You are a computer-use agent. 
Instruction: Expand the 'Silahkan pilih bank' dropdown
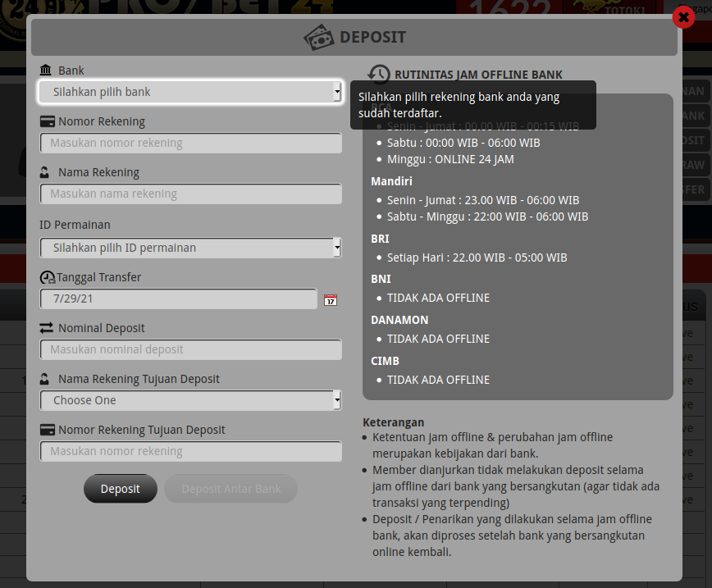190,92
